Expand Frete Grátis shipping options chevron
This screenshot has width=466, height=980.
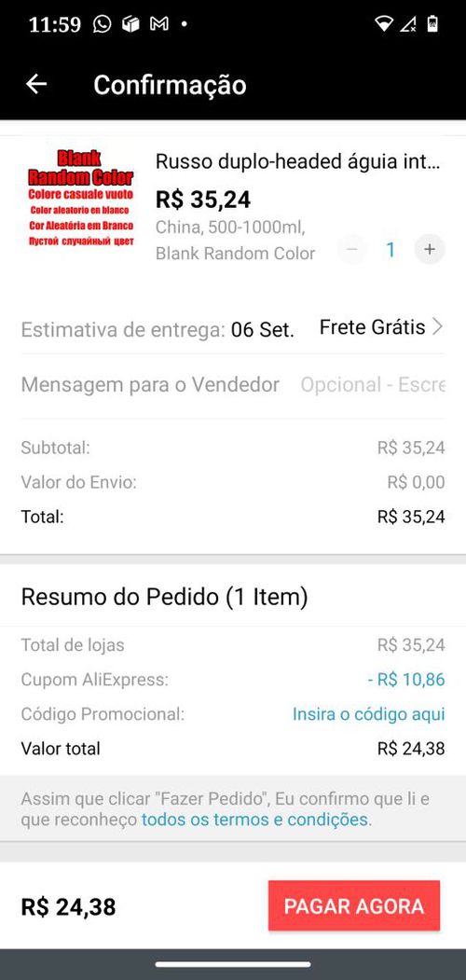click(x=437, y=327)
